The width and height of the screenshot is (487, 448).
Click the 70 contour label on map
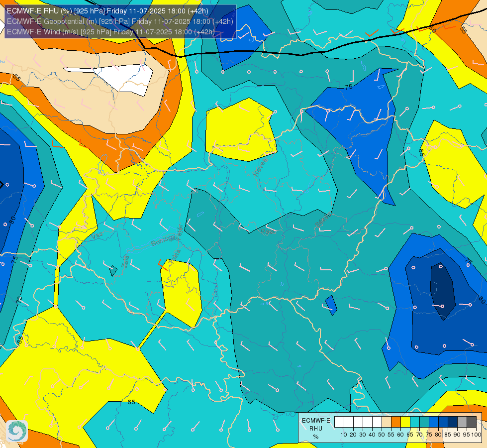19,300
